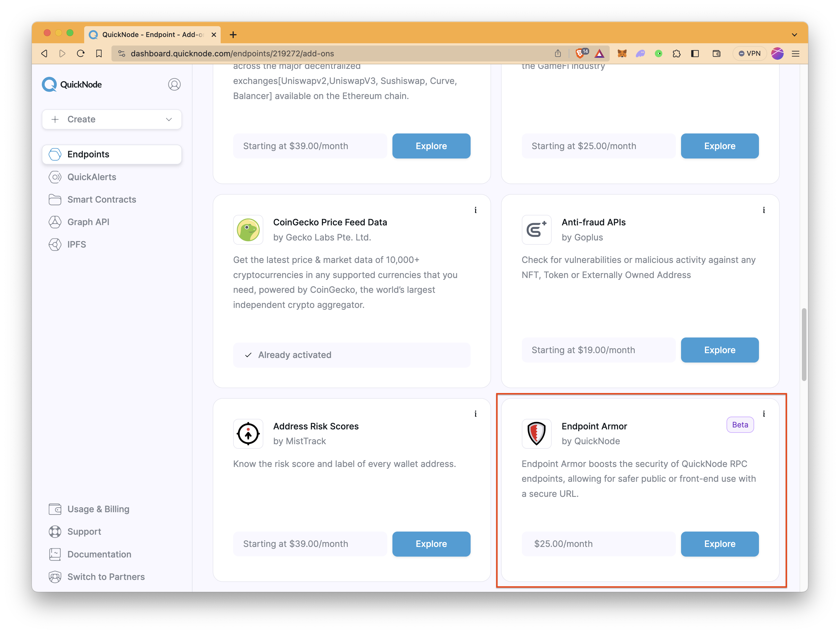Viewport: 840px width, 634px height.
Task: Click the Already activated status
Action: pyautogui.click(x=352, y=355)
